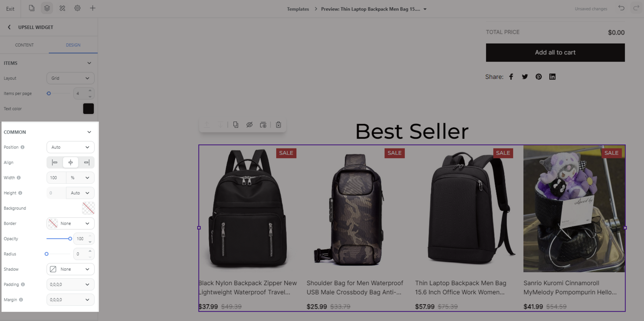Hide the widget with eye-slash icon
This screenshot has width=644, height=321.
click(x=250, y=125)
